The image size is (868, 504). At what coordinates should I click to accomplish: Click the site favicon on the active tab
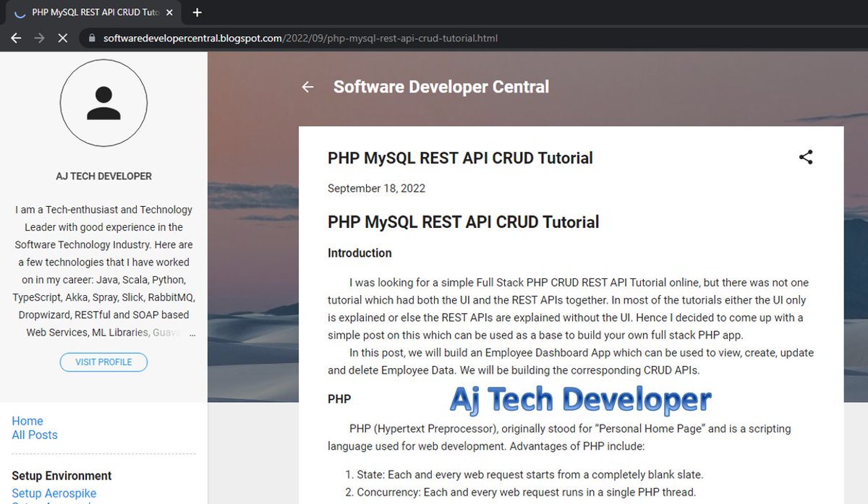tap(20, 12)
